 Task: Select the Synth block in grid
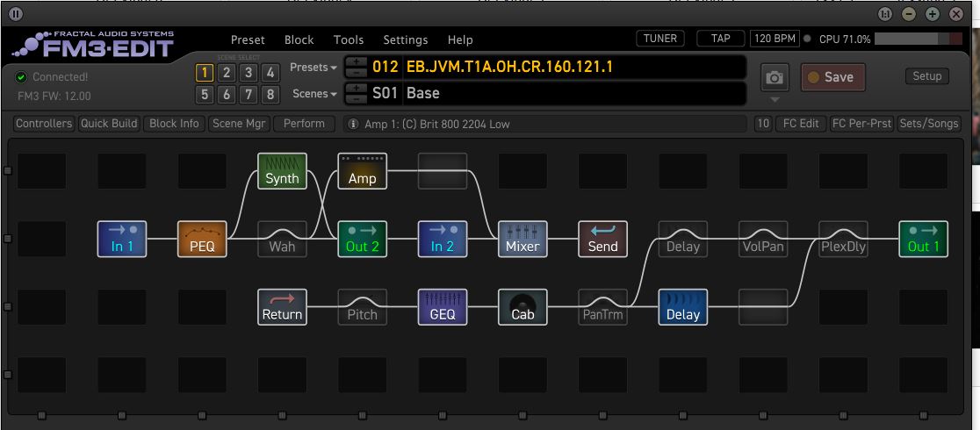[x=282, y=170]
